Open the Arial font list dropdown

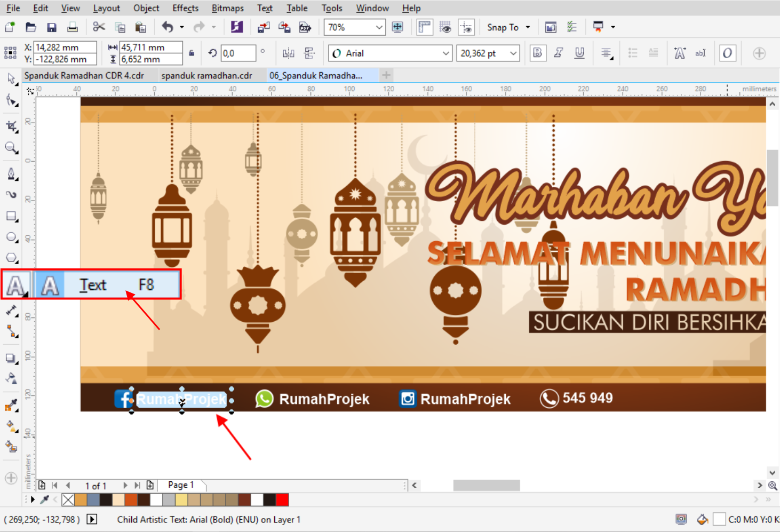pos(446,53)
